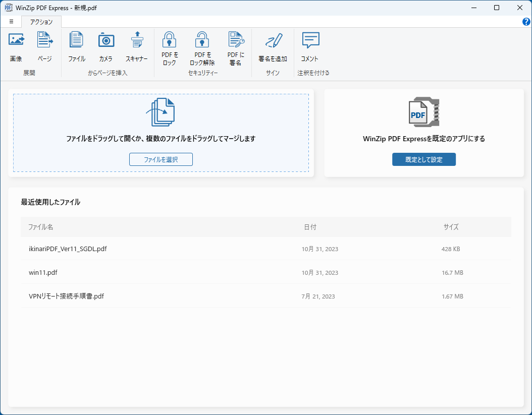Open the hamburger menu
Viewport: 532px width, 415px height.
(x=11, y=22)
